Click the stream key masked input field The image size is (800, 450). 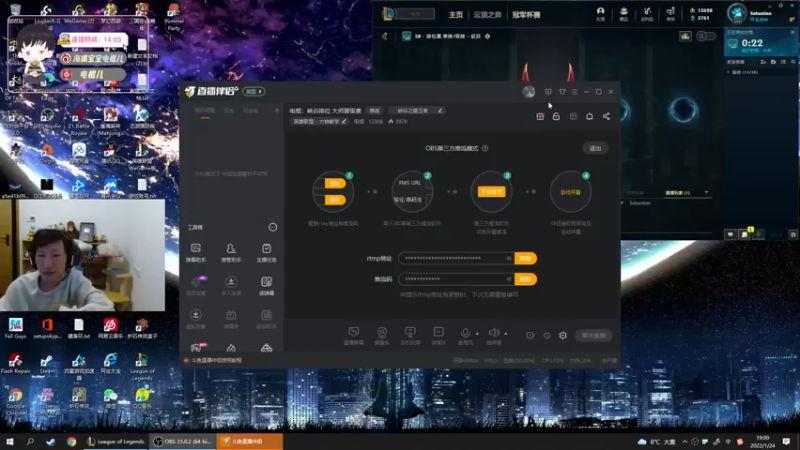click(x=456, y=279)
